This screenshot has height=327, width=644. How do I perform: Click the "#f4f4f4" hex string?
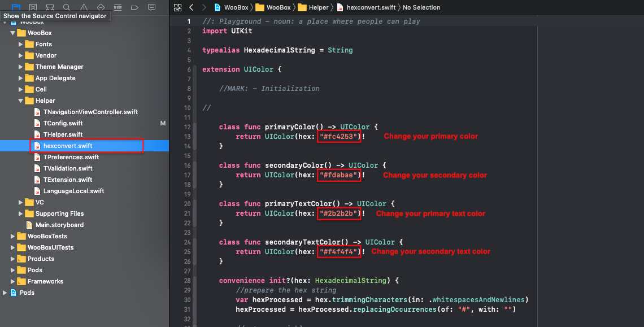tap(340, 252)
